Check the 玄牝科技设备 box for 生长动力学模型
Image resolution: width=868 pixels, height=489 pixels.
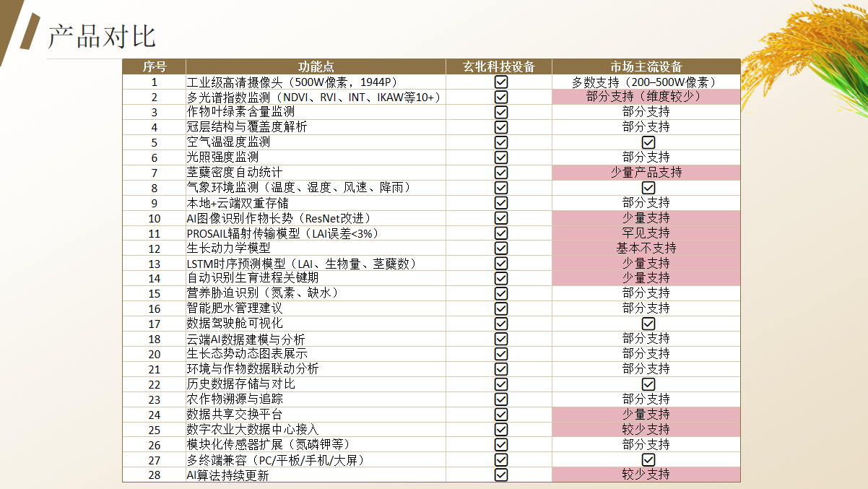(501, 248)
